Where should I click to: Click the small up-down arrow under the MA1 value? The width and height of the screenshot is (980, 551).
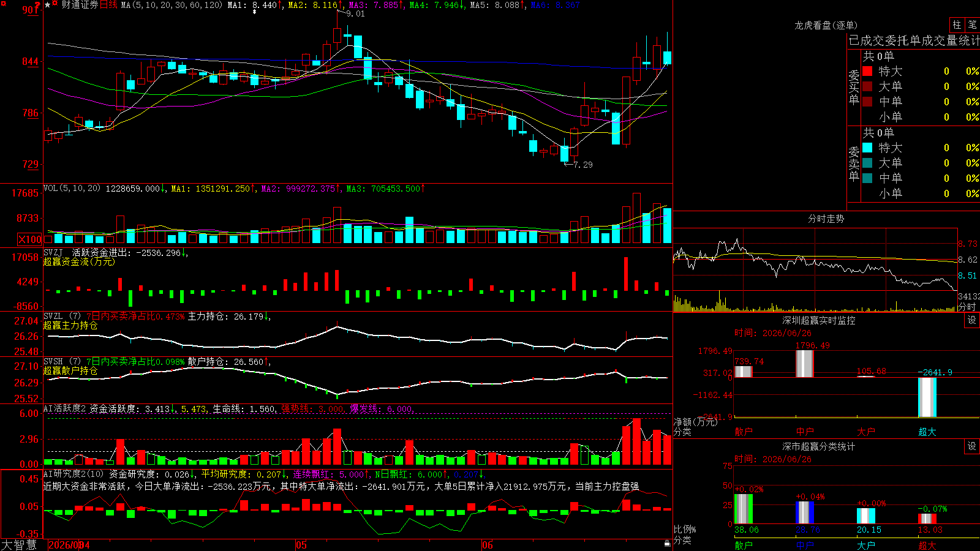coord(255,12)
